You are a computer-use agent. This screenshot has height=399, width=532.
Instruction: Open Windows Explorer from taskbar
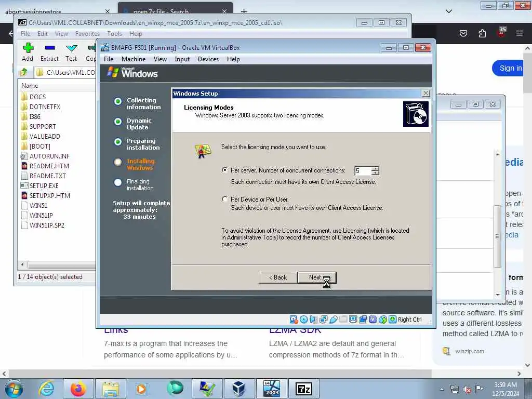click(x=110, y=389)
